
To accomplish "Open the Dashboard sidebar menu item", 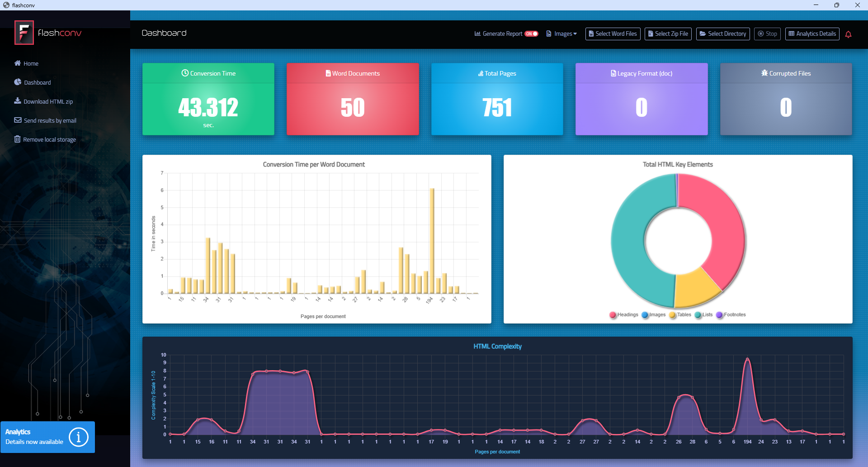I will point(37,82).
